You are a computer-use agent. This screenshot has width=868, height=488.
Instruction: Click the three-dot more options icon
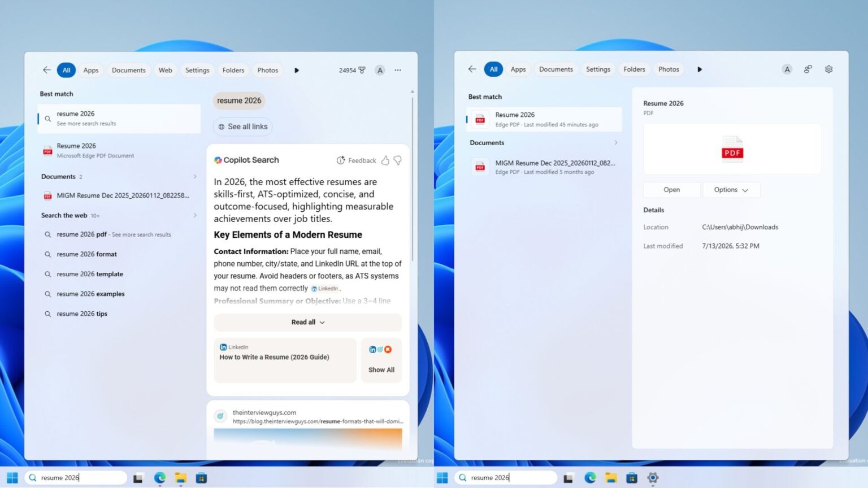(x=398, y=70)
